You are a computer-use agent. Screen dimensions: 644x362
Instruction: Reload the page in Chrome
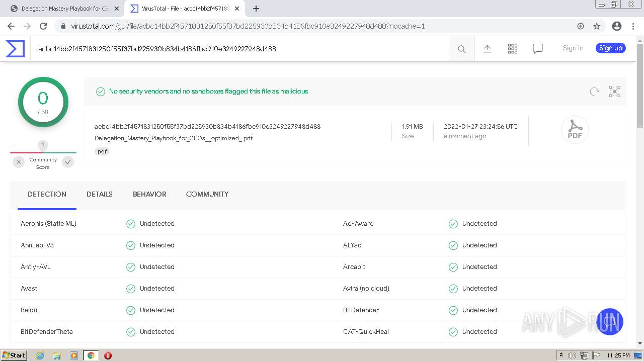tap(43, 26)
